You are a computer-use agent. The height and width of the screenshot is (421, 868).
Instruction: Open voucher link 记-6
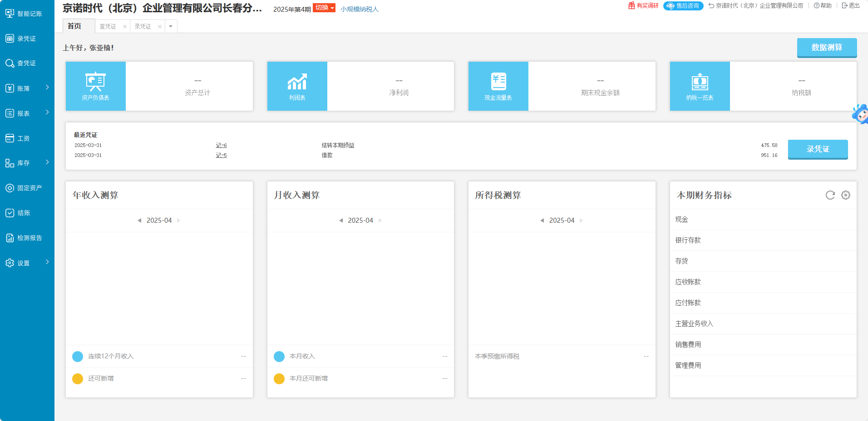221,145
